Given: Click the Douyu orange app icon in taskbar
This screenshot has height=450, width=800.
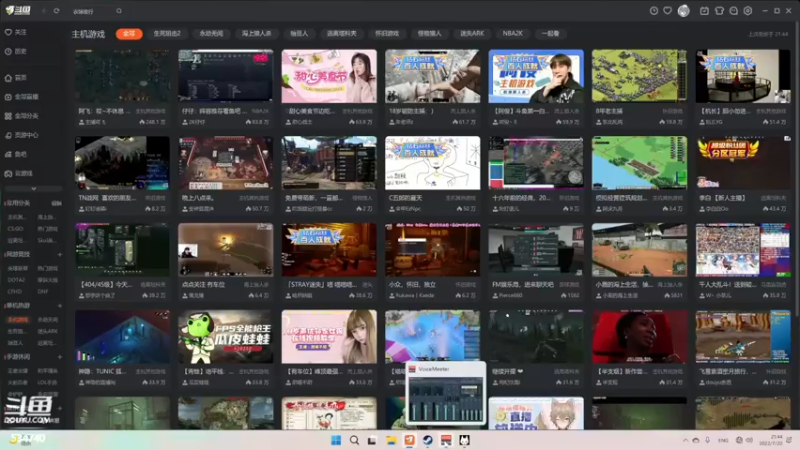Looking at the screenshot, I should [410, 440].
